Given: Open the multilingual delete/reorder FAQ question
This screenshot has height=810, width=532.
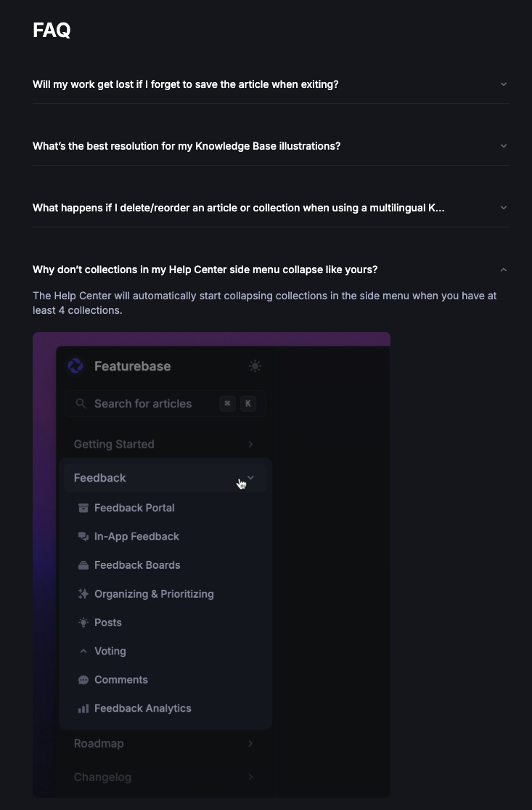Looking at the screenshot, I should (238, 208).
